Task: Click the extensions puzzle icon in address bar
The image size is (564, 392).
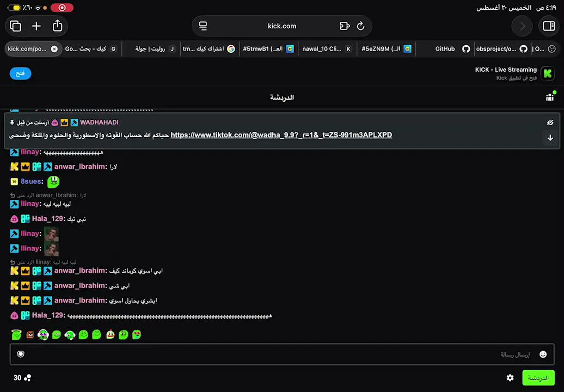Action: pyautogui.click(x=344, y=26)
